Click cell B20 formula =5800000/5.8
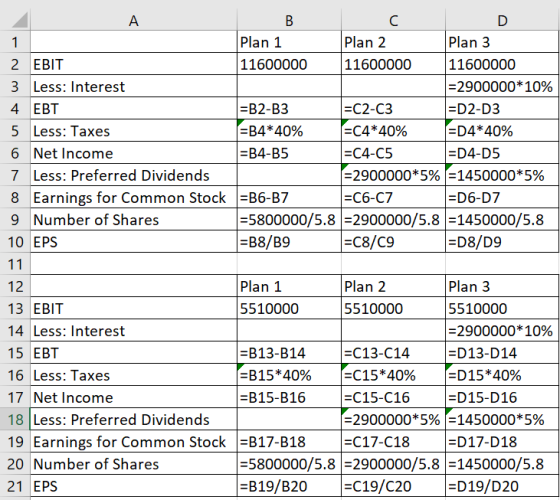The image size is (560, 500). tap(289, 463)
